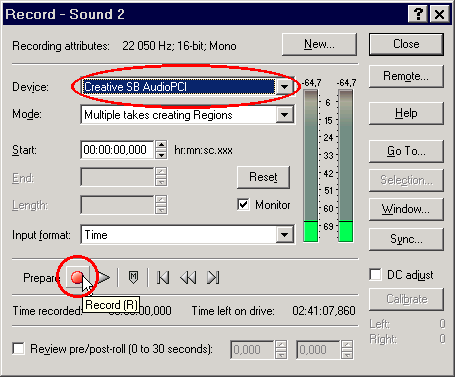455x377 pixels.
Task: Click the Reset meter button
Action: (x=263, y=177)
